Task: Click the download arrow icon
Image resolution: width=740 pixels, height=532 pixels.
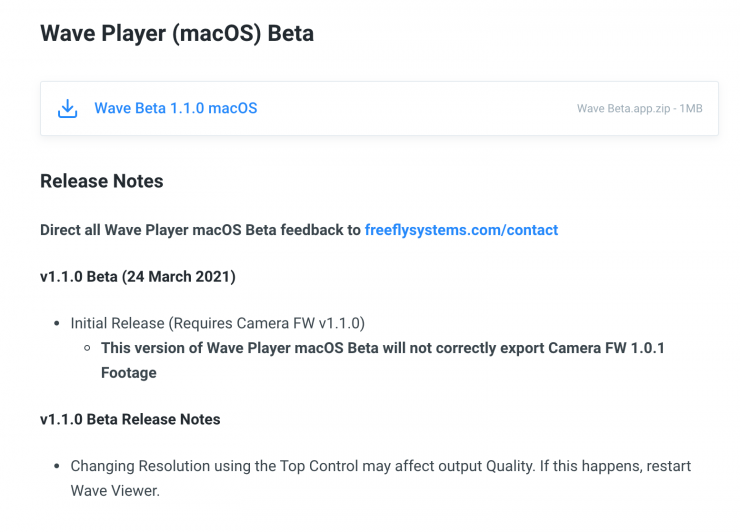Action: [68, 108]
